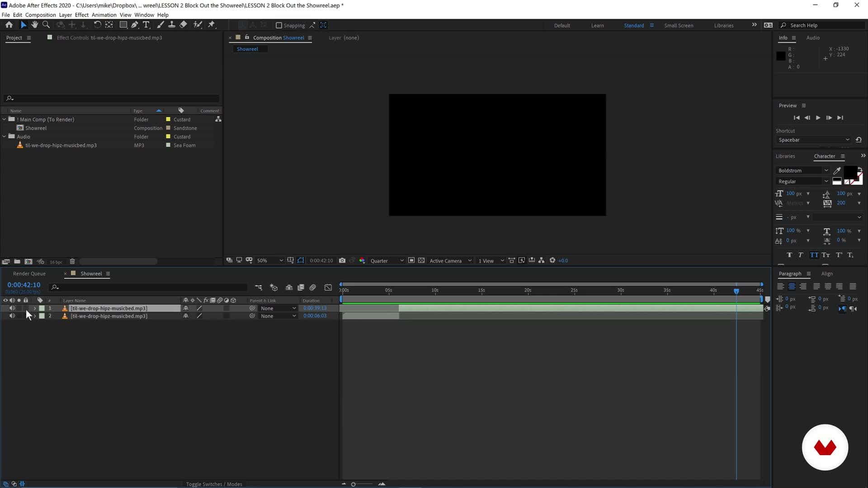868x488 pixels.
Task: Select the Eraser tool
Action: coord(183,25)
